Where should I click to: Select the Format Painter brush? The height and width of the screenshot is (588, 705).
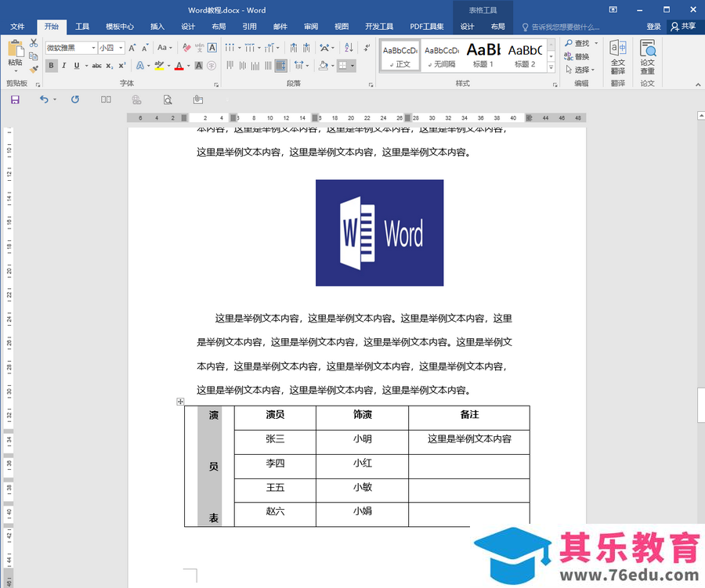[34, 69]
